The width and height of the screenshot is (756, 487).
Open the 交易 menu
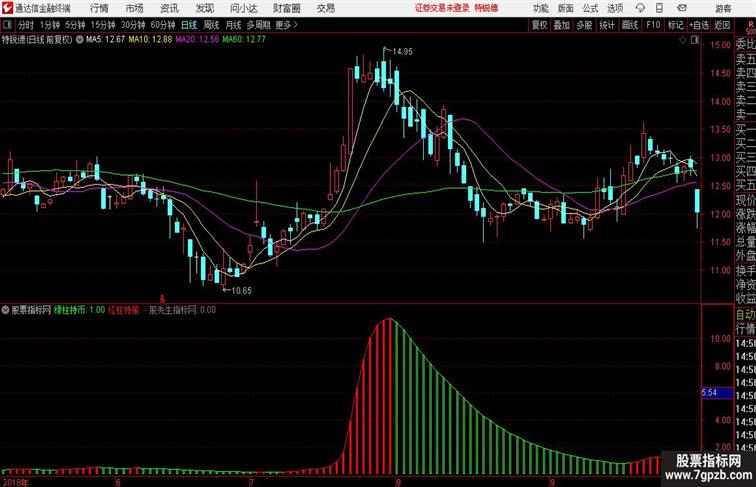pos(325,8)
